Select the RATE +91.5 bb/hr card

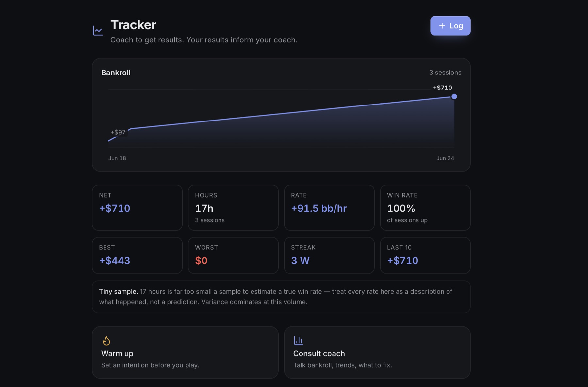pos(329,208)
